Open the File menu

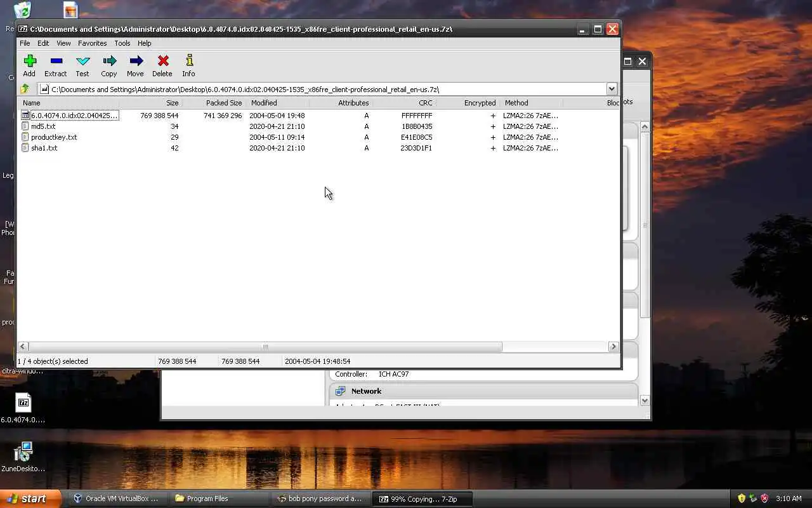point(25,43)
